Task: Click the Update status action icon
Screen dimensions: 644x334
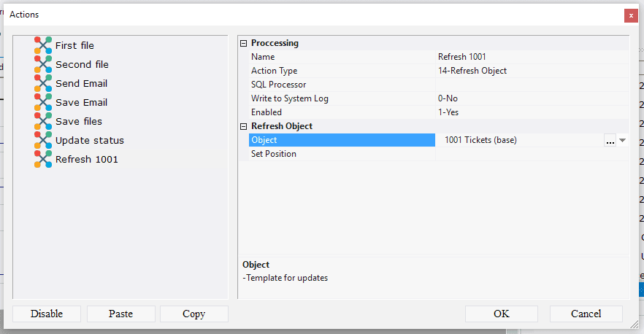Action: pos(44,140)
